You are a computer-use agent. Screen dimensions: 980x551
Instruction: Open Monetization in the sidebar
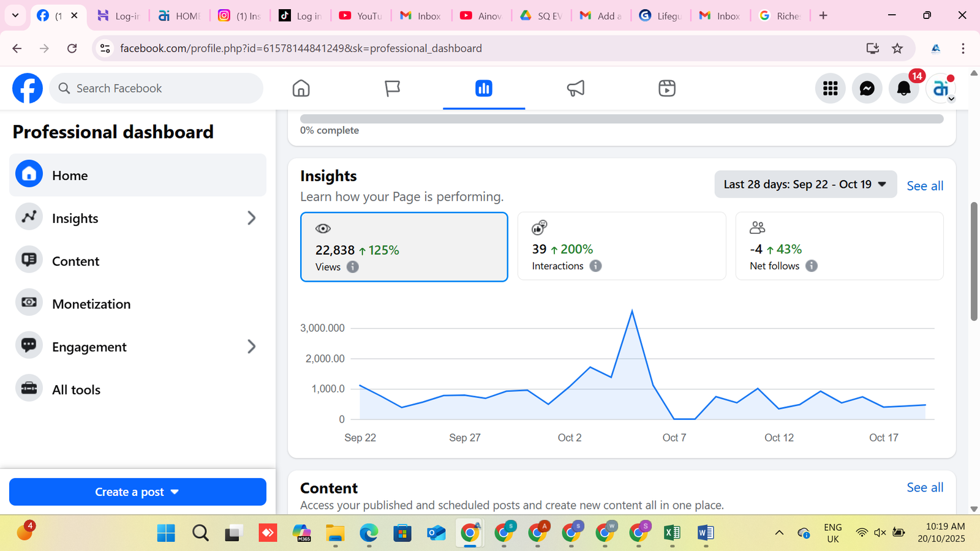91,304
